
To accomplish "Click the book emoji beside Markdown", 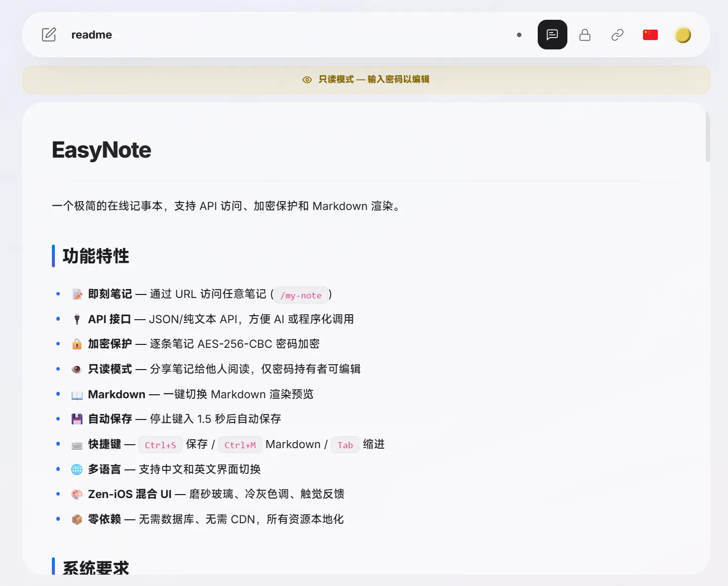I will [77, 394].
